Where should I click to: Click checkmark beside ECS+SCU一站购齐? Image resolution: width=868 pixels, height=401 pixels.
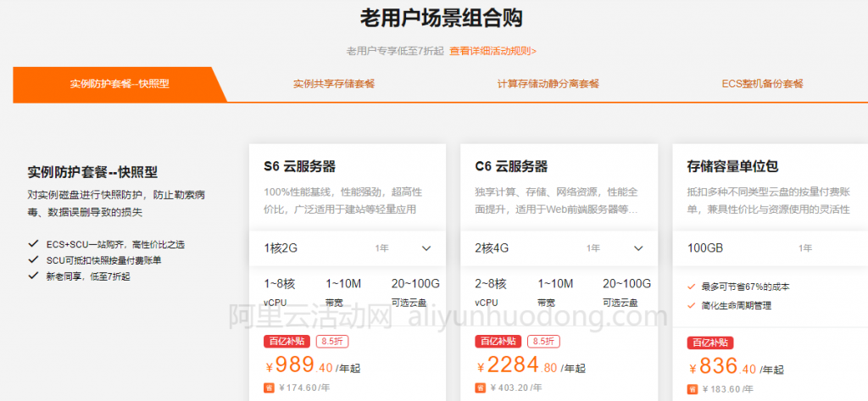pyautogui.click(x=33, y=243)
